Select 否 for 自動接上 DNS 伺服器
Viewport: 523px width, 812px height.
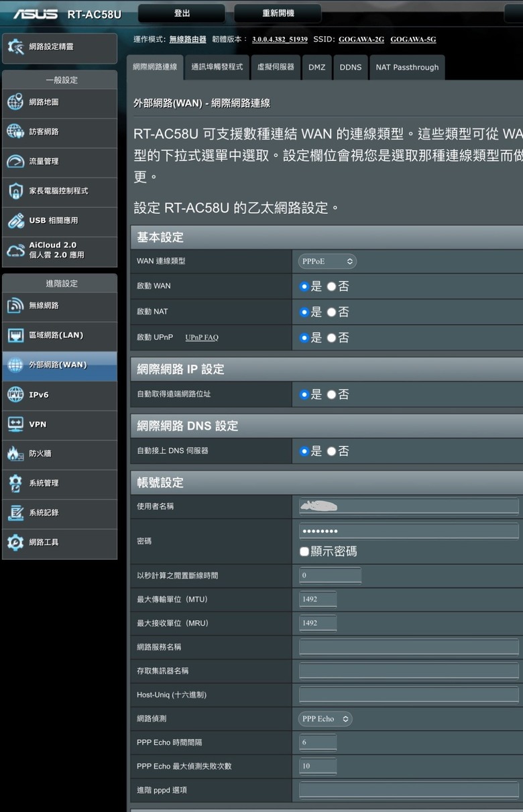331,451
